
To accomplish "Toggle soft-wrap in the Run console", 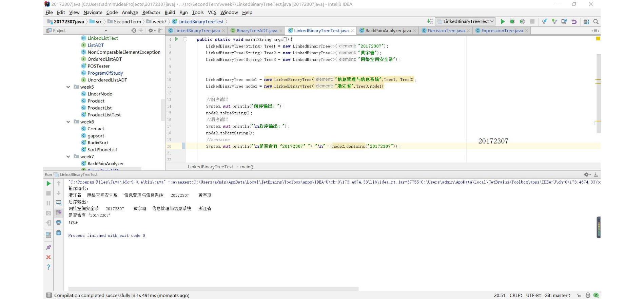I will (59, 203).
